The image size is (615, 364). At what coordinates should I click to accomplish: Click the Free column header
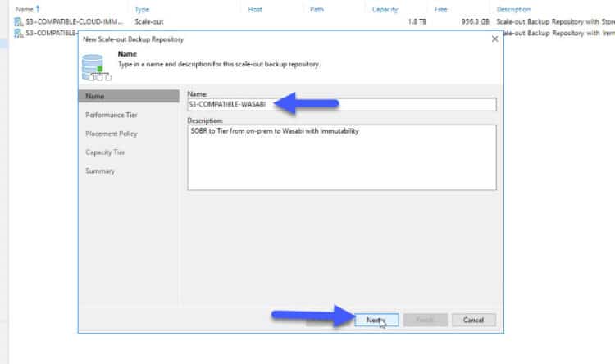point(440,9)
